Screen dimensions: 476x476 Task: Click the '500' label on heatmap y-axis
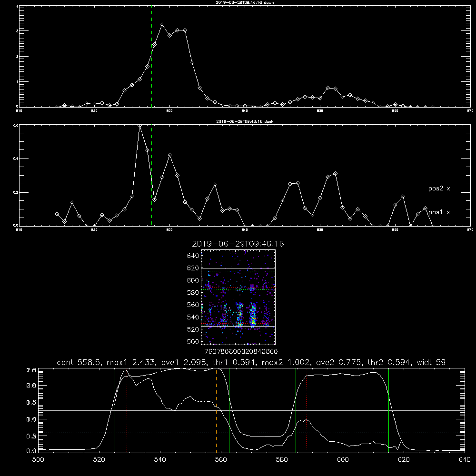193,342
